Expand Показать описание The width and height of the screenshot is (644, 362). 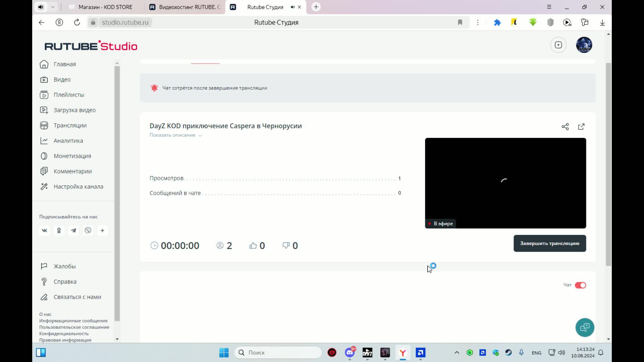pos(175,135)
